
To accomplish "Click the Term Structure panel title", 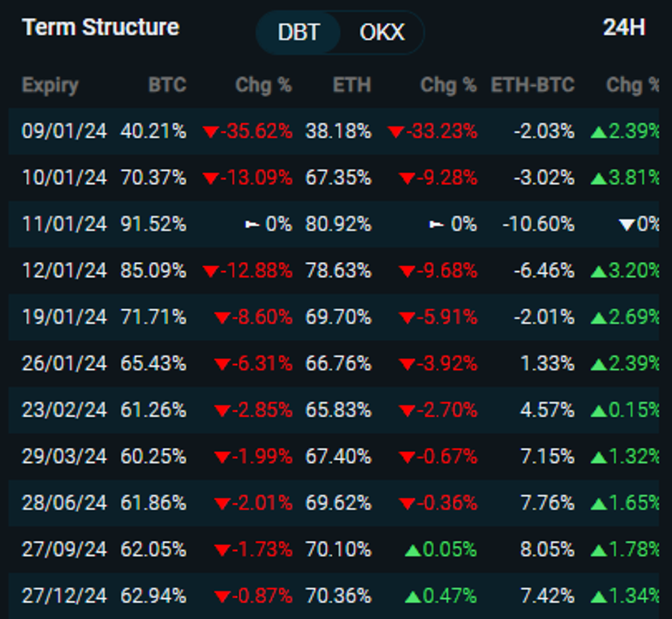I will [100, 28].
